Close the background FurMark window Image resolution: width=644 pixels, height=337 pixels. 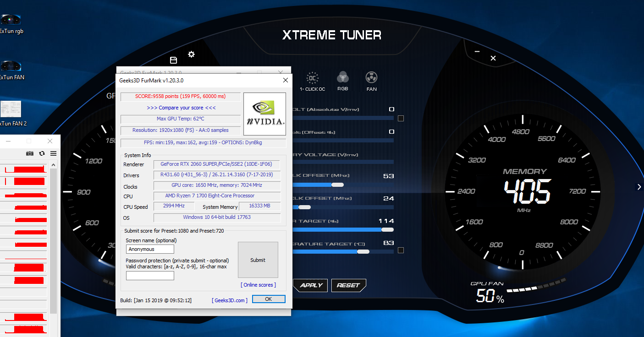pyautogui.click(x=281, y=72)
